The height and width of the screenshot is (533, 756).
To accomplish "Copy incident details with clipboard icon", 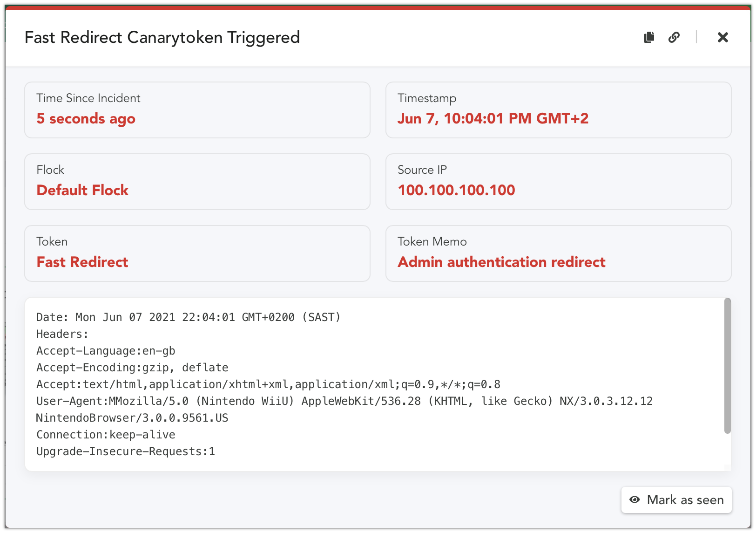I will (x=649, y=37).
